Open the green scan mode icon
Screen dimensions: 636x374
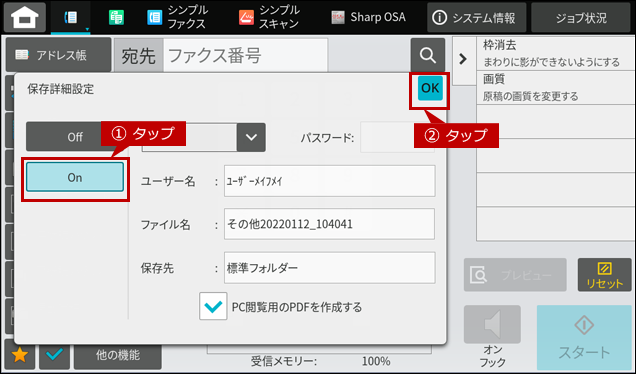click(x=116, y=17)
